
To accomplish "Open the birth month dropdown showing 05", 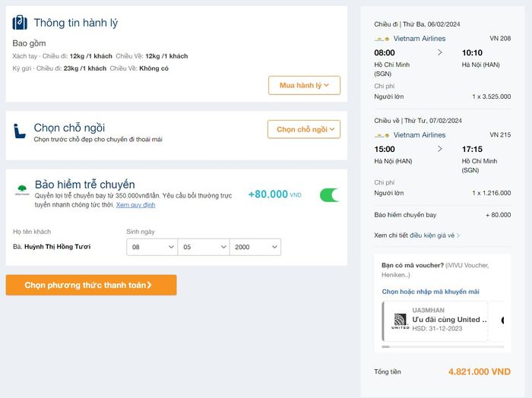I will [204, 247].
